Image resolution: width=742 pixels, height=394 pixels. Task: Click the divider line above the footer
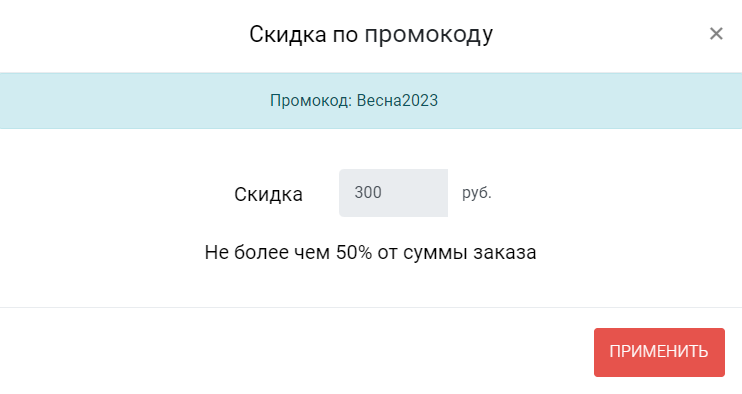point(371,307)
